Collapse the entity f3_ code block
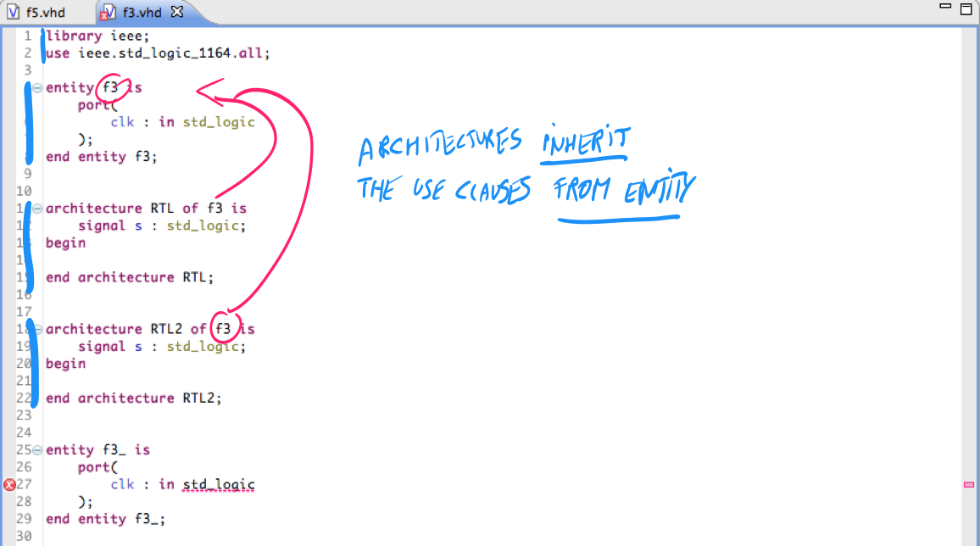Image resolution: width=980 pixels, height=546 pixels. tap(37, 450)
